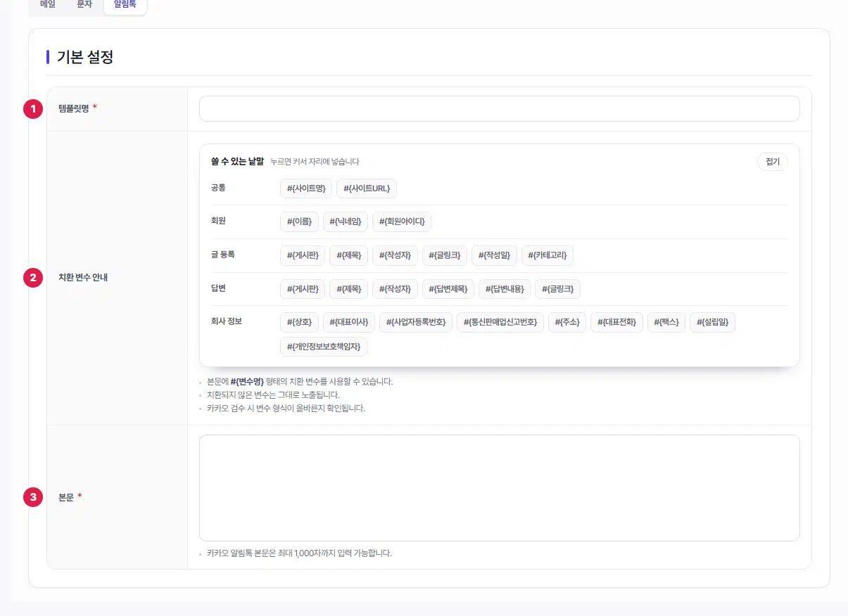Click the 회원 group label
The image size is (848, 616).
pos(218,221)
